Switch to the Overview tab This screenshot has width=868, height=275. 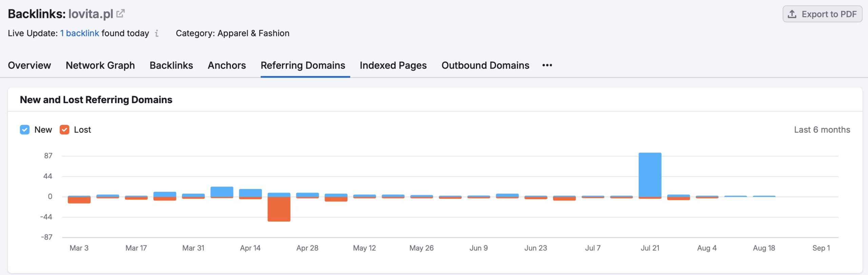[29, 65]
